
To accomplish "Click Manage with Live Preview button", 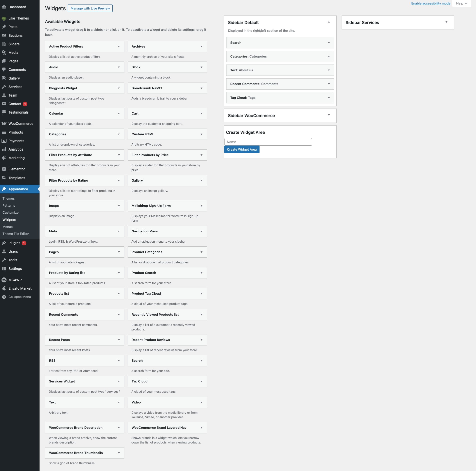I will [90, 8].
